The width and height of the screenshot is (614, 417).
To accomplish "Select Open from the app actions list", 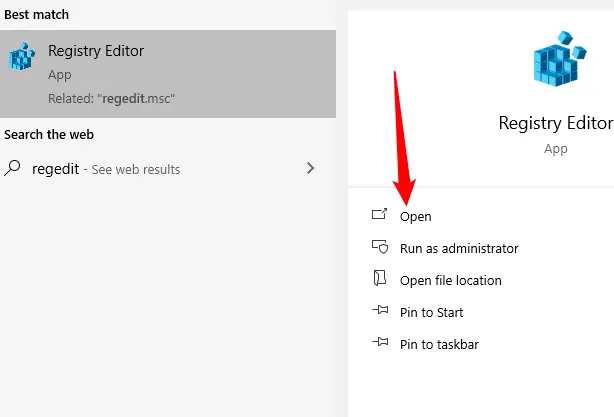I will tap(415, 217).
